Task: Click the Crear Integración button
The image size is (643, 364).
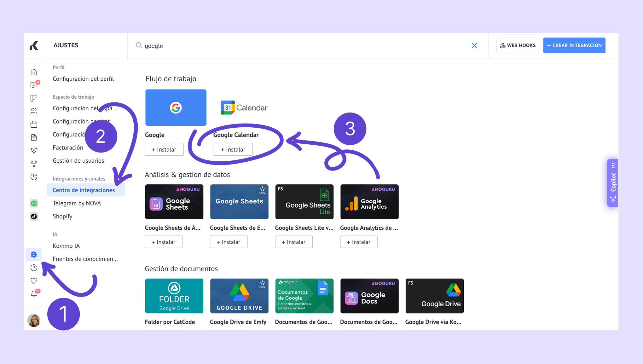Action: 574,45
